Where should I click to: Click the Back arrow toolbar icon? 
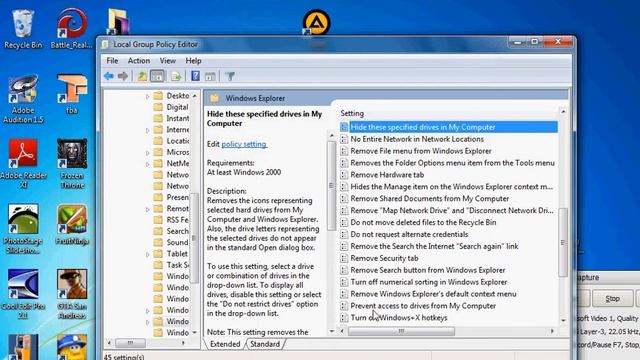(x=109, y=76)
